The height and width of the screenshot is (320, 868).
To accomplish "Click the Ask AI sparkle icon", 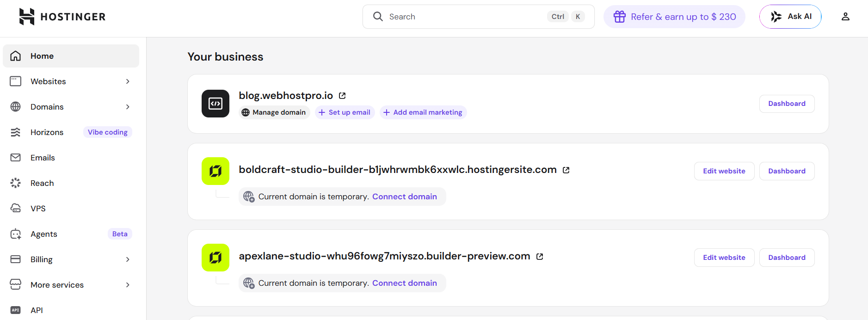I will [x=776, y=17].
